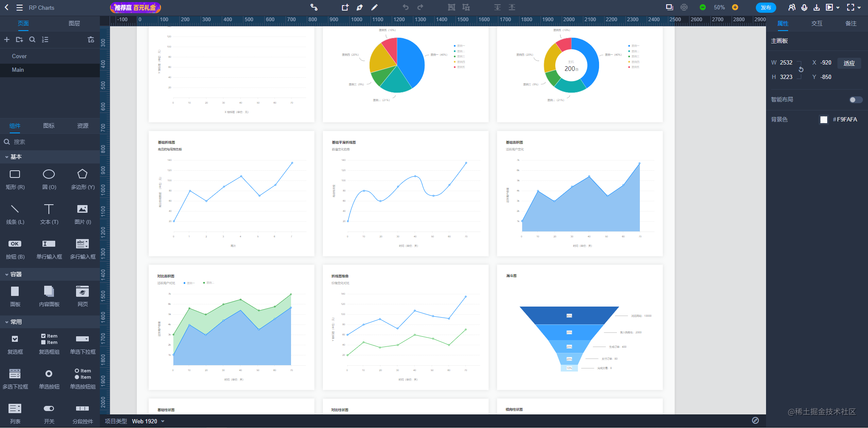Viewport: 868px width, 428px height.
Task: Click the fullscreen mode icon
Action: click(851, 7)
